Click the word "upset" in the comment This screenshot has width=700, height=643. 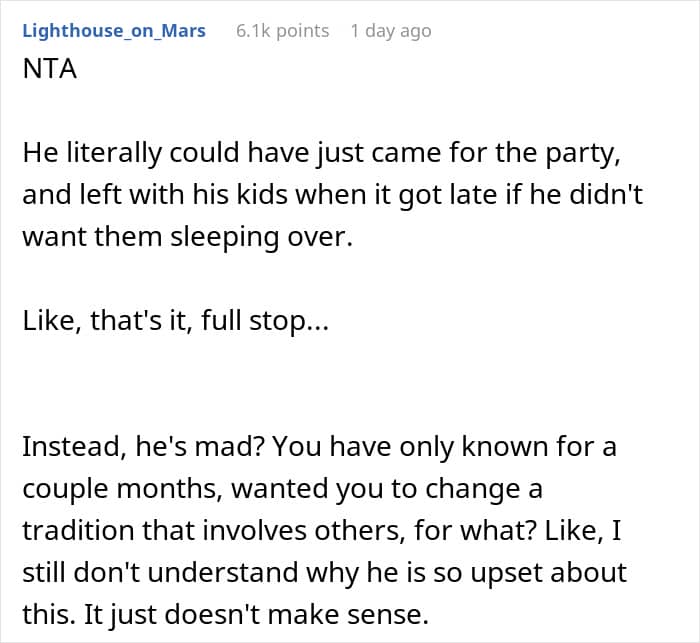(x=529, y=574)
